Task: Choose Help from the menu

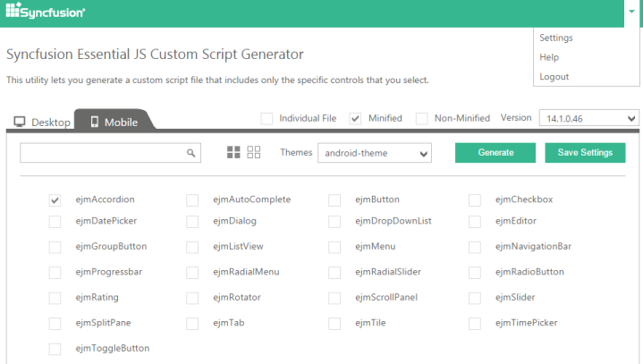Action: pyautogui.click(x=549, y=57)
